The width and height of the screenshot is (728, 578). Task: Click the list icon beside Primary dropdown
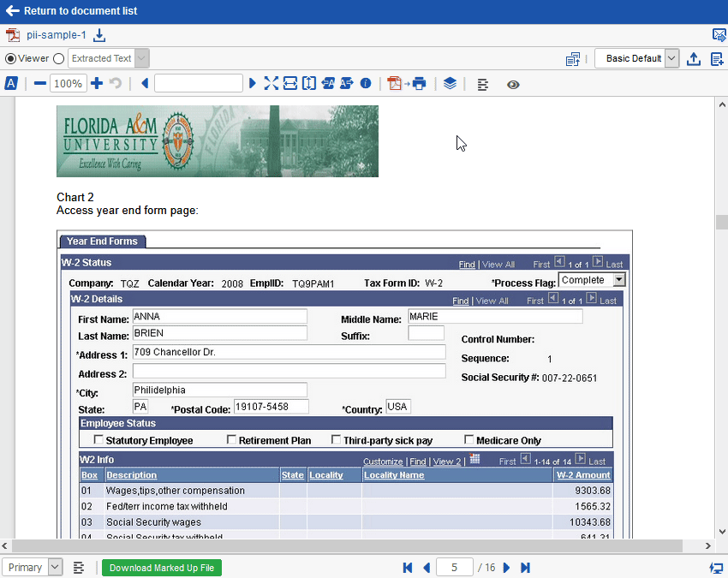click(79, 568)
